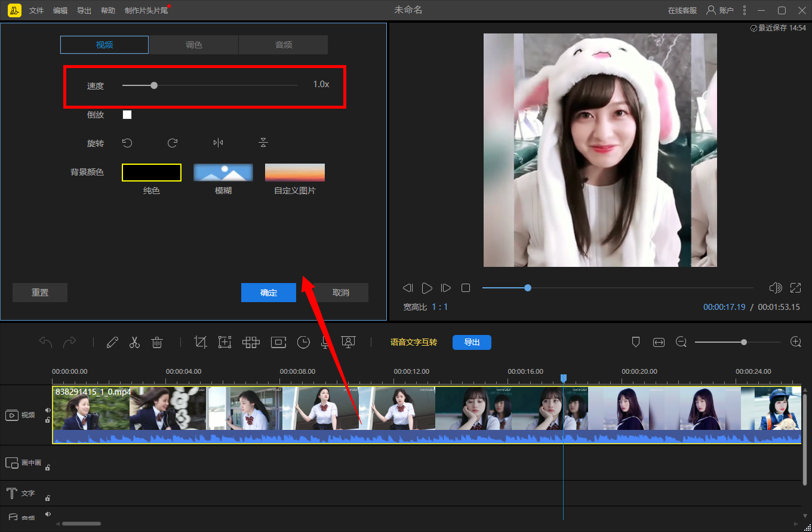The width and height of the screenshot is (812, 532).
Task: Switch to the 音频 tab
Action: 284,45
